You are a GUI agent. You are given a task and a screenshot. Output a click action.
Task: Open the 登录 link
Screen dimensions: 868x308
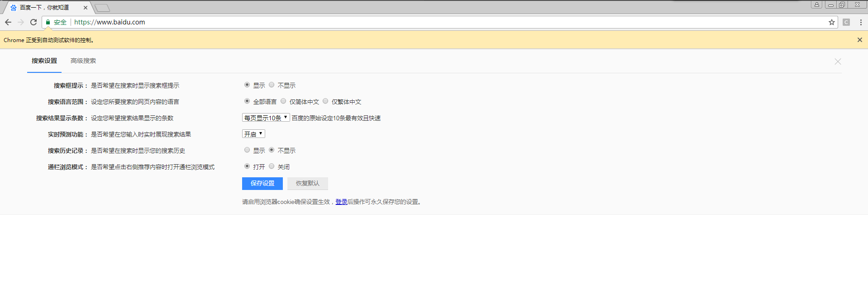pyautogui.click(x=341, y=202)
